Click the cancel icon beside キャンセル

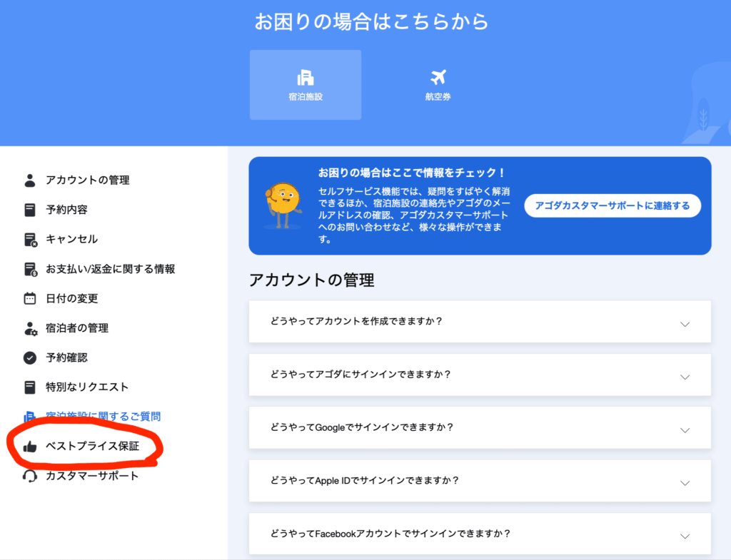[x=30, y=240]
